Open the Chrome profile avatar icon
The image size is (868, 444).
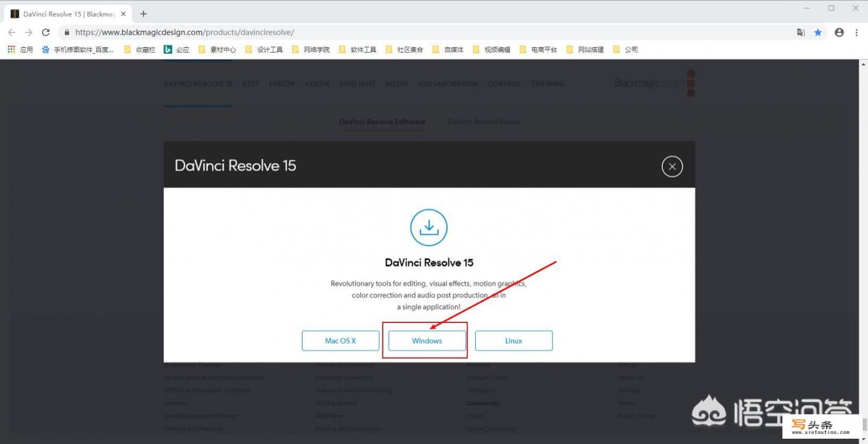click(839, 32)
